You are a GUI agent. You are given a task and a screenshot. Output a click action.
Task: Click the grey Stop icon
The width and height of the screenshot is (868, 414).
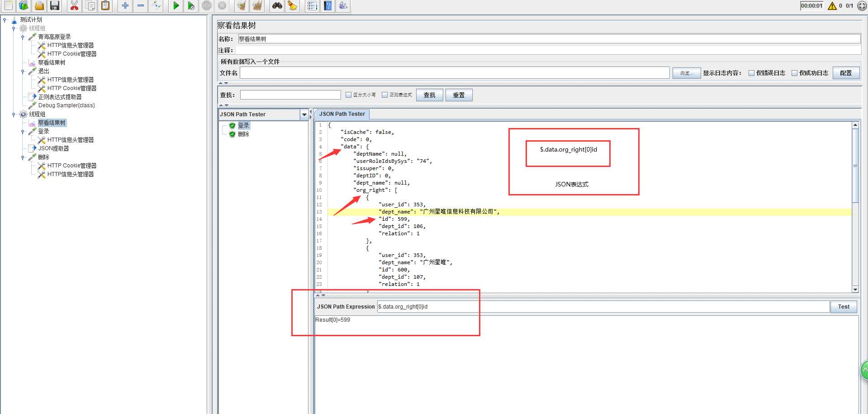(x=207, y=5)
